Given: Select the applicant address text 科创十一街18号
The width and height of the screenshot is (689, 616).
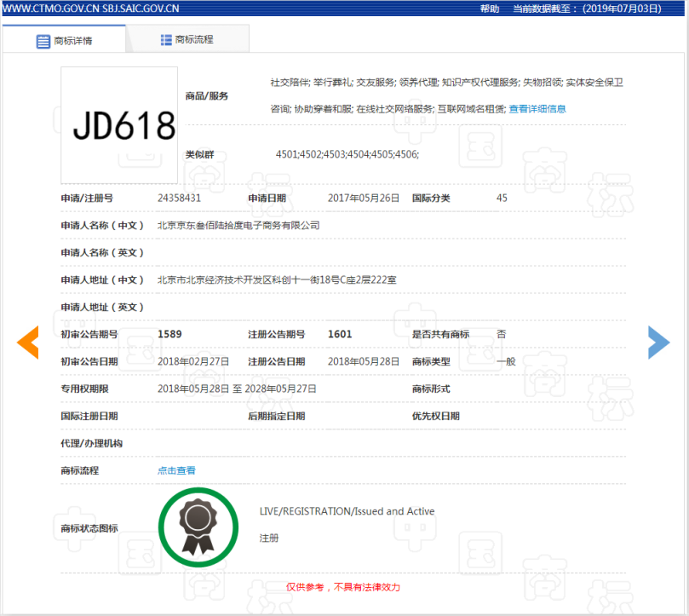Looking at the screenshot, I should [307, 280].
